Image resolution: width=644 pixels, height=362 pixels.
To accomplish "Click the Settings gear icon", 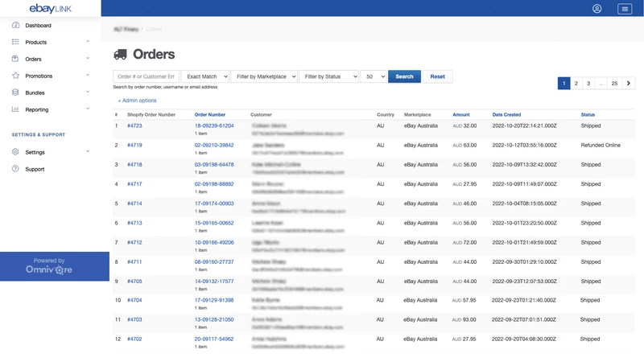I will 15,152.
